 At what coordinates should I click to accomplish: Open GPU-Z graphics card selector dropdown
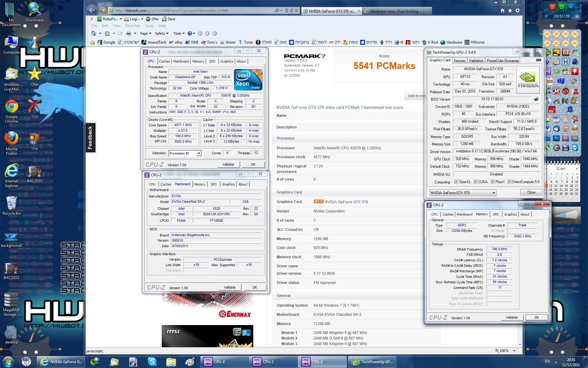tap(463, 193)
